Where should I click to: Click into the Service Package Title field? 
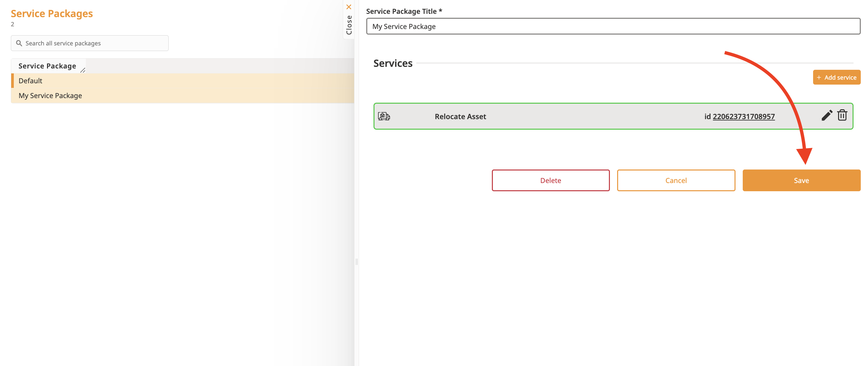coord(613,26)
